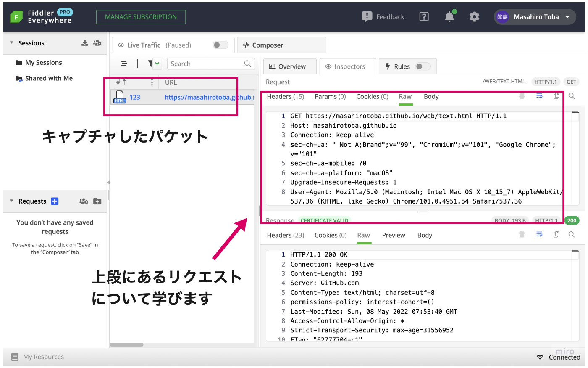Switch to the Composer tab
Image resolution: width=588 pixels, height=368 pixels.
[x=281, y=45]
